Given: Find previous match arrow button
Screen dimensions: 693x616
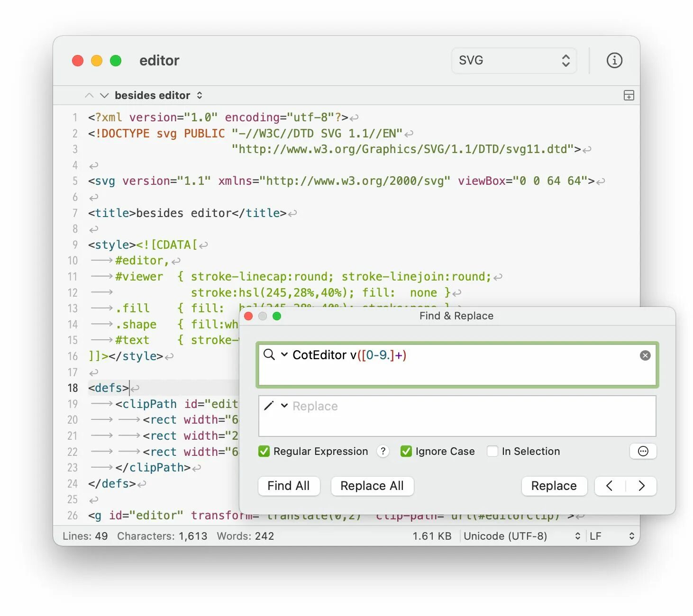Looking at the screenshot, I should (610, 486).
